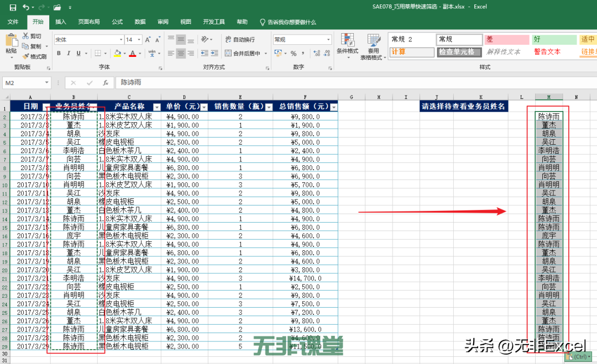Switch to the 插入 (Insert) tab

tap(61, 22)
